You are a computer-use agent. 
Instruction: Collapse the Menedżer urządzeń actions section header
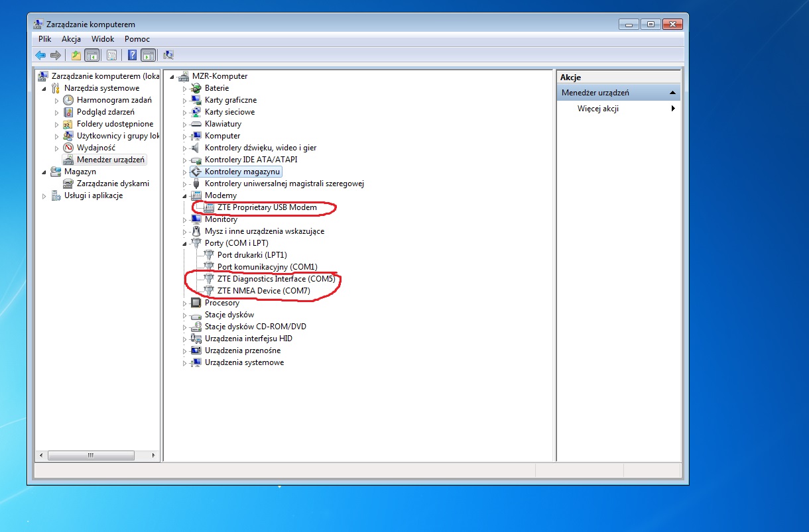click(673, 93)
